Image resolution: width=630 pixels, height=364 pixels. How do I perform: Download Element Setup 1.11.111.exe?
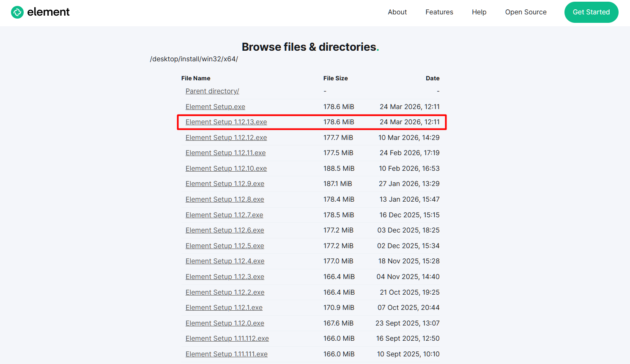click(x=227, y=354)
